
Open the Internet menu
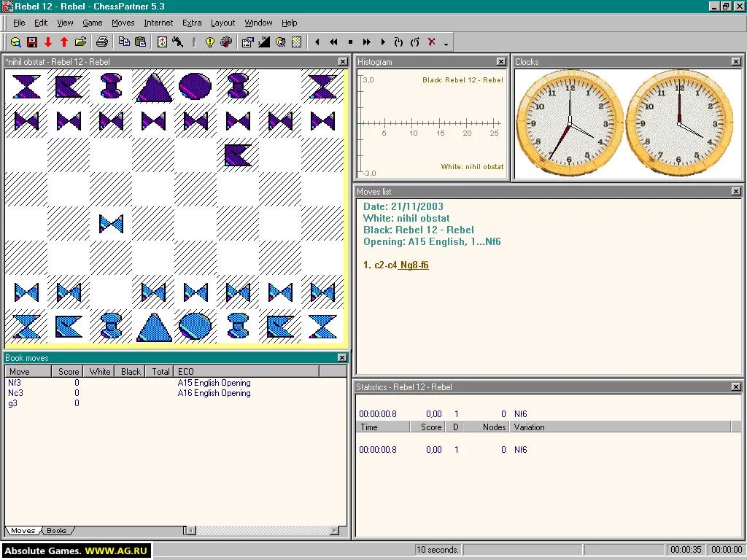[x=158, y=23]
